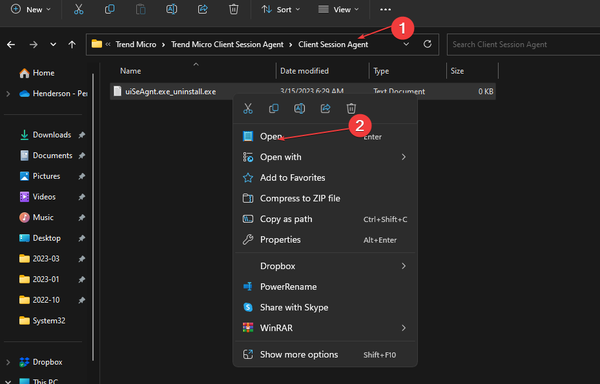Screen dimensions: 600x384
Task: Open the 2023-01 folder in sidebar
Action: [39, 280]
